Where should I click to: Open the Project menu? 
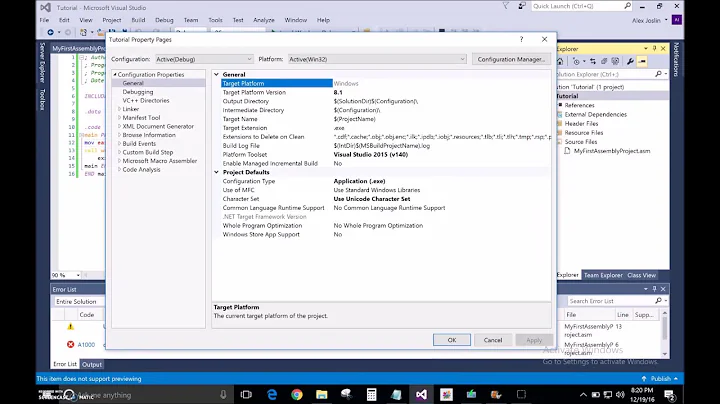tap(112, 20)
